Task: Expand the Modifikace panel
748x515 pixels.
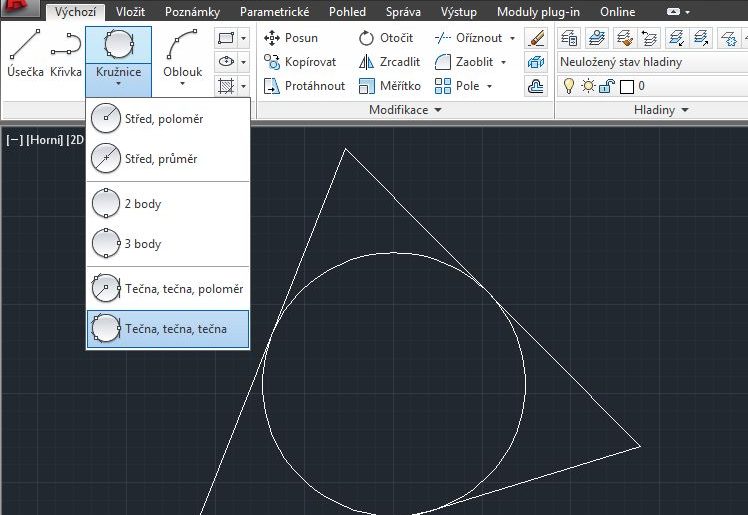Action: tap(405, 109)
